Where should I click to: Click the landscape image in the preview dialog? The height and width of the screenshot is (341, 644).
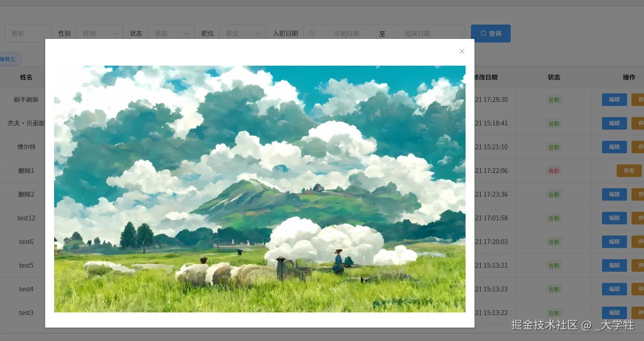point(260,189)
